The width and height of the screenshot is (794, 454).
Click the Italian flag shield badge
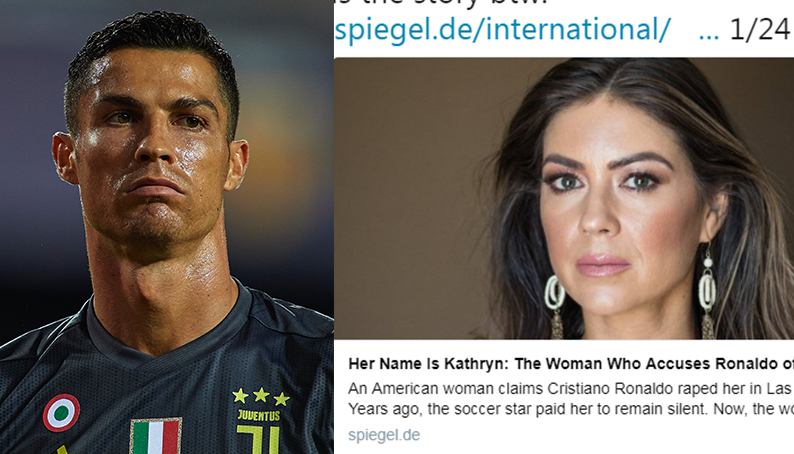click(156, 436)
